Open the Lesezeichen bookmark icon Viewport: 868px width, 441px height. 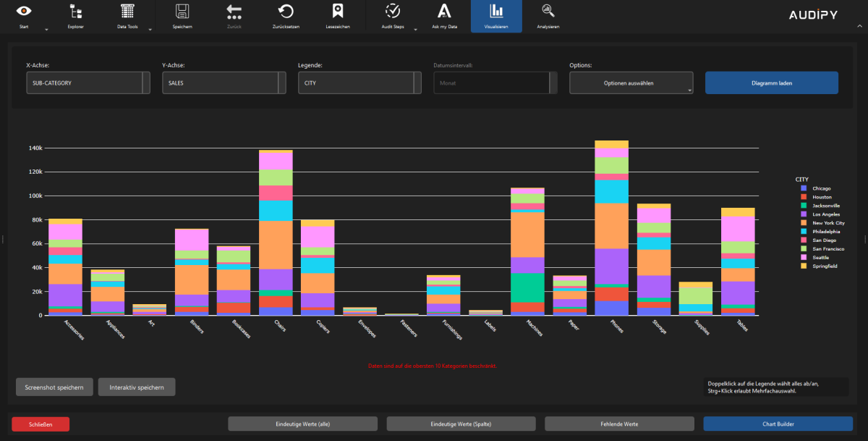[x=337, y=11]
